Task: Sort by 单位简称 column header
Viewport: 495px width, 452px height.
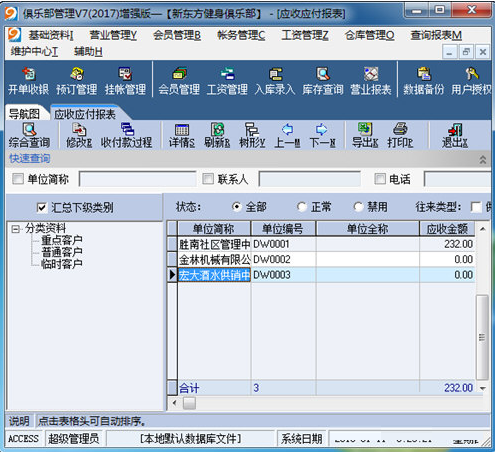Action: click(x=214, y=229)
